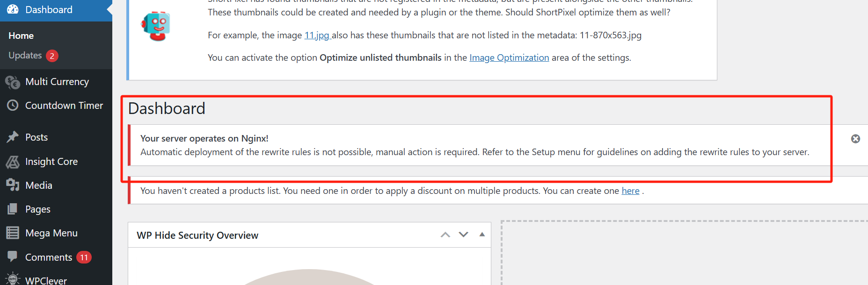Click the Multi Currency coins icon
The width and height of the screenshot is (868, 285).
(13, 82)
